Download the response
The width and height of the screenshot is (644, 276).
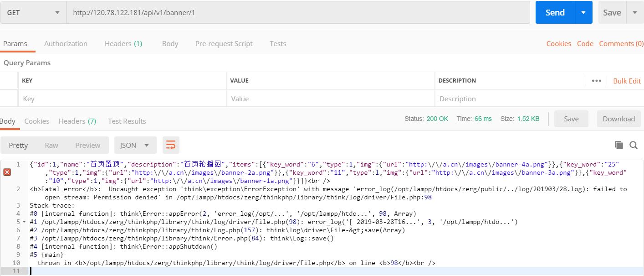click(x=618, y=119)
